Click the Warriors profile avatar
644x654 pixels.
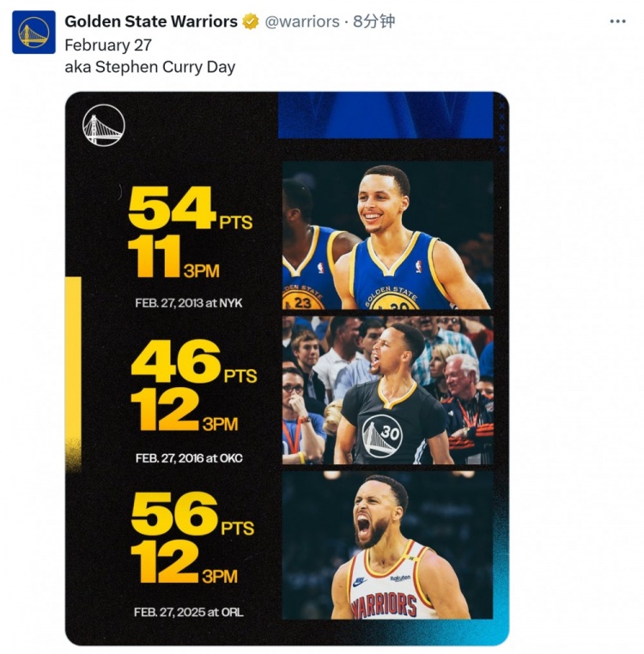[33, 33]
